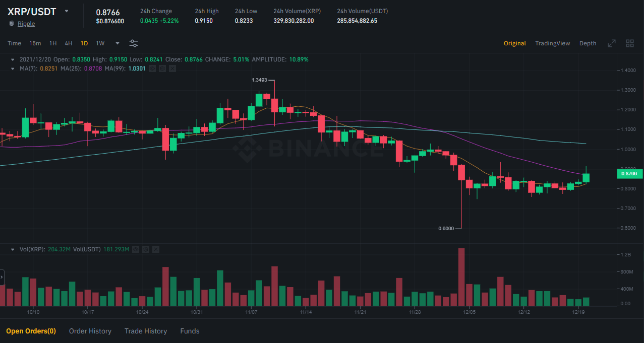644x343 pixels.
Task: Click the book icon beside Ripple
Action: click(x=11, y=24)
